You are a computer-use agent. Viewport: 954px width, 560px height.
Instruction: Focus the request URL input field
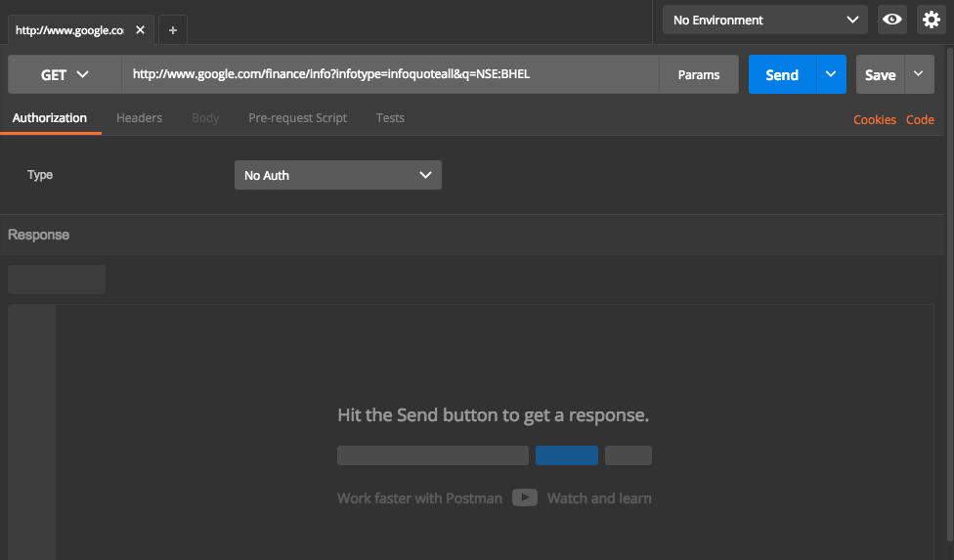[390, 74]
